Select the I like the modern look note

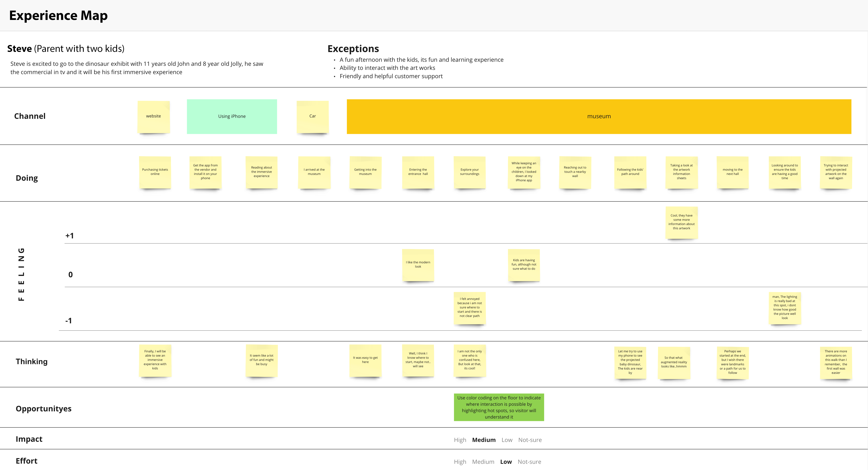[418, 265]
